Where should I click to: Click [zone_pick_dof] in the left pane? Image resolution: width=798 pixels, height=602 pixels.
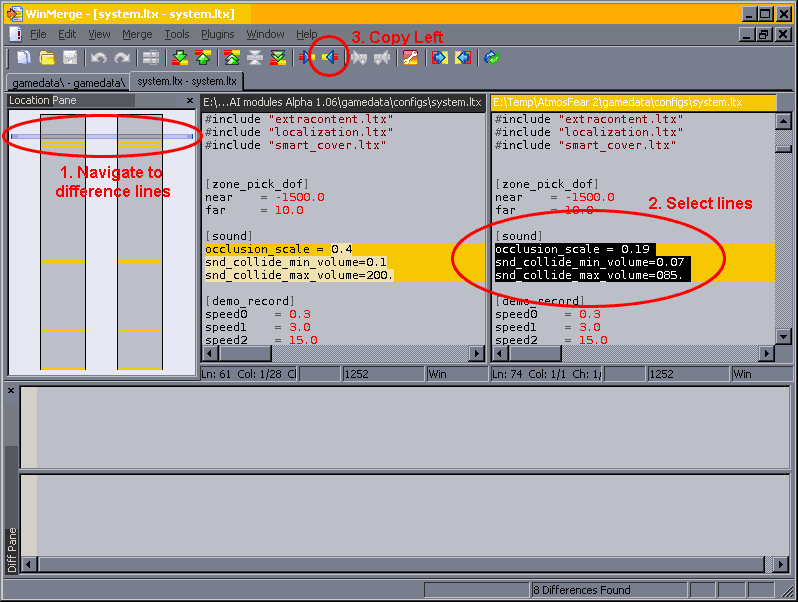tap(256, 184)
